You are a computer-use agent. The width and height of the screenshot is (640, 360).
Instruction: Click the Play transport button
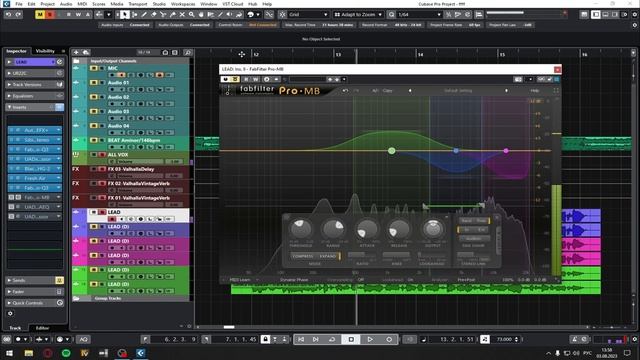[x=370, y=339]
